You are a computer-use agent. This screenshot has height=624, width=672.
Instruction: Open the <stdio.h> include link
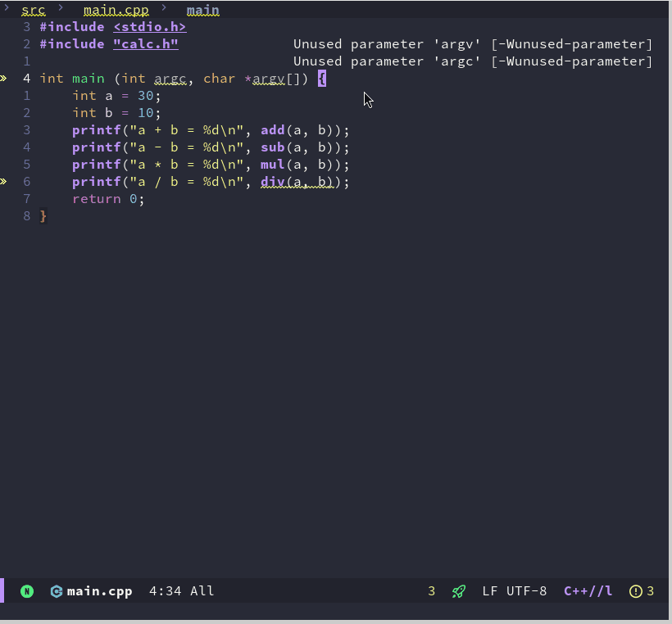pyautogui.click(x=149, y=27)
